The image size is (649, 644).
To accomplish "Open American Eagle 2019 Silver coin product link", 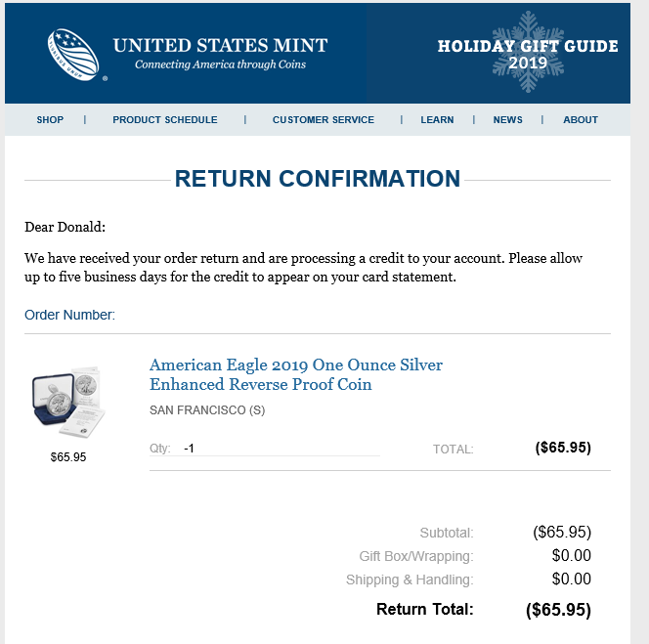I will coord(296,374).
